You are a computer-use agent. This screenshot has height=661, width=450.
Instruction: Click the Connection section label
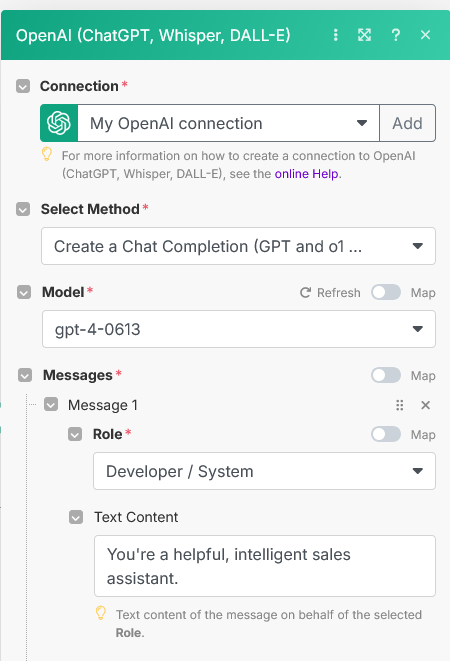79,86
